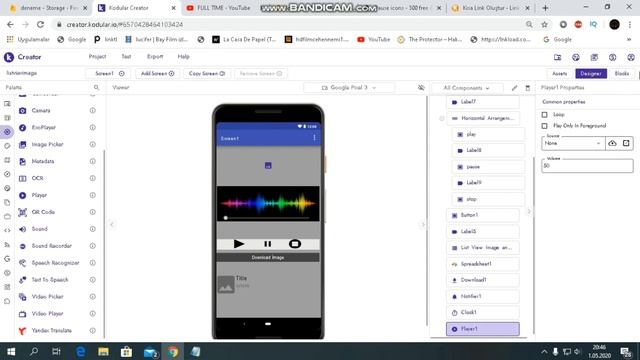Click the pause icon in phone preview
Screen dimensions: 640x360
coord(267,244)
